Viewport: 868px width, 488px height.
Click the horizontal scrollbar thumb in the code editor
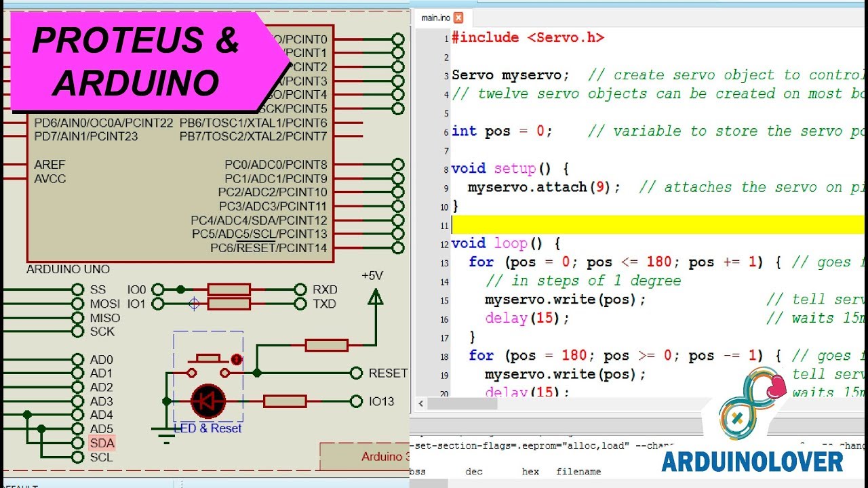coord(462,403)
